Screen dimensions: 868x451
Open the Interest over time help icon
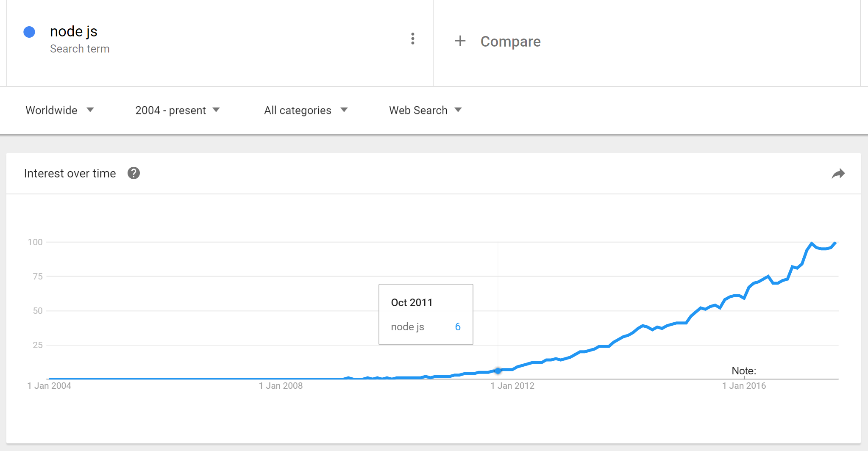(134, 173)
